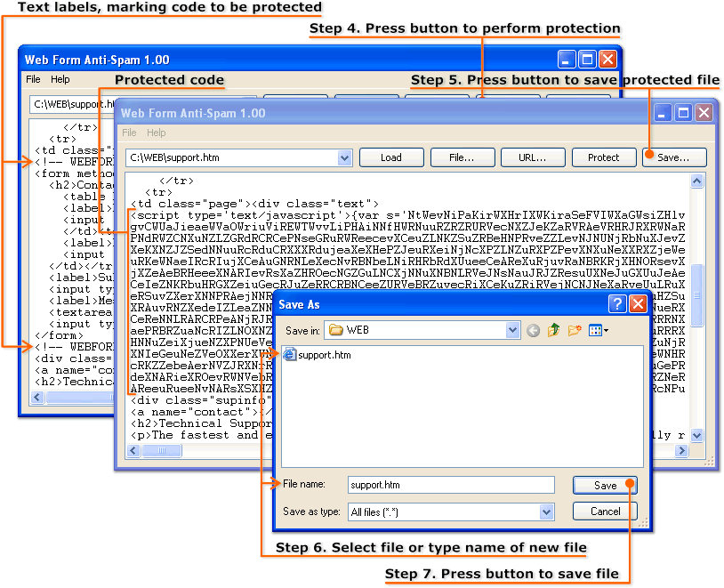Viewport: 724px width, 588px height.
Task: Click the left scroll arrow in the back window
Action: [x=38, y=397]
